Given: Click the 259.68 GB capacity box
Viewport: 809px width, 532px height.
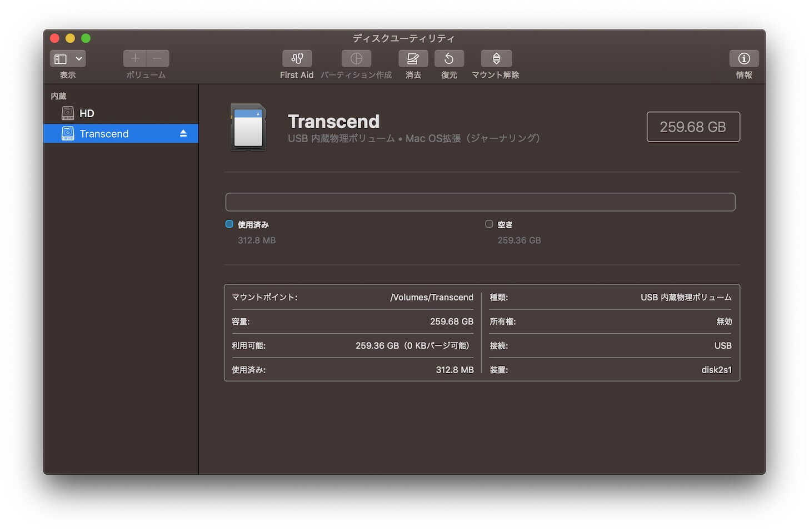Looking at the screenshot, I should pos(693,127).
